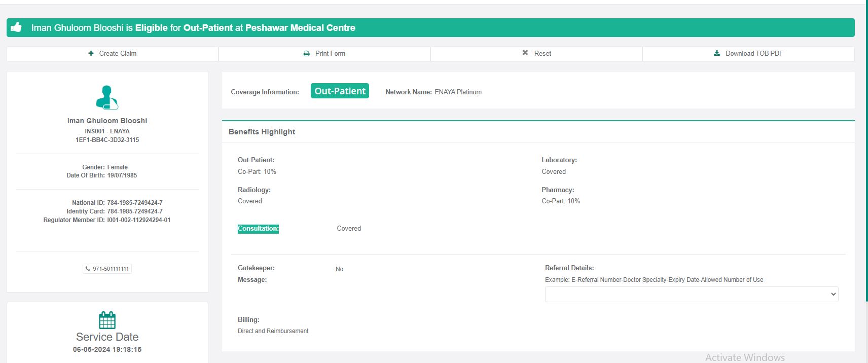Viewport: 868px width, 363px height.
Task: Click the Service Date calendar icon
Action: (107, 320)
